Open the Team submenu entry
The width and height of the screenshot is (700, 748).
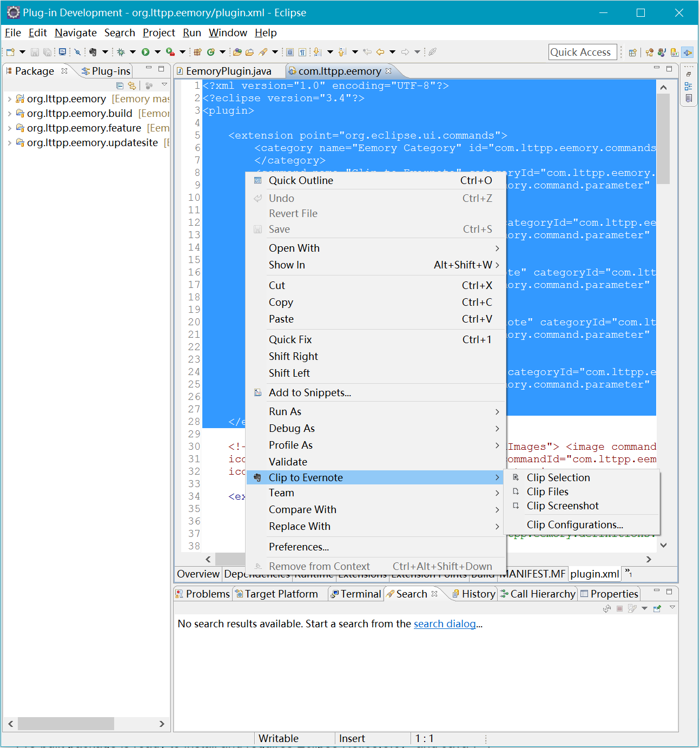pyautogui.click(x=376, y=493)
